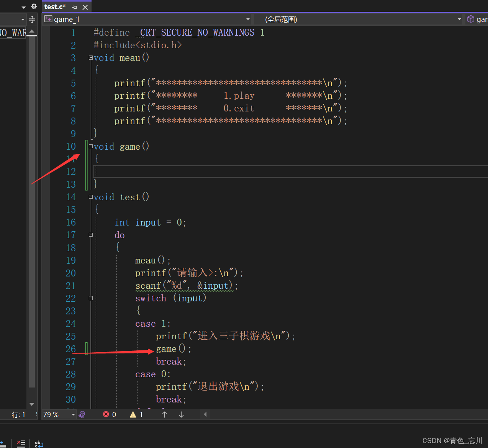The width and height of the screenshot is (488, 448).
Task: Click the meau(); call on line 19
Action: click(x=153, y=260)
